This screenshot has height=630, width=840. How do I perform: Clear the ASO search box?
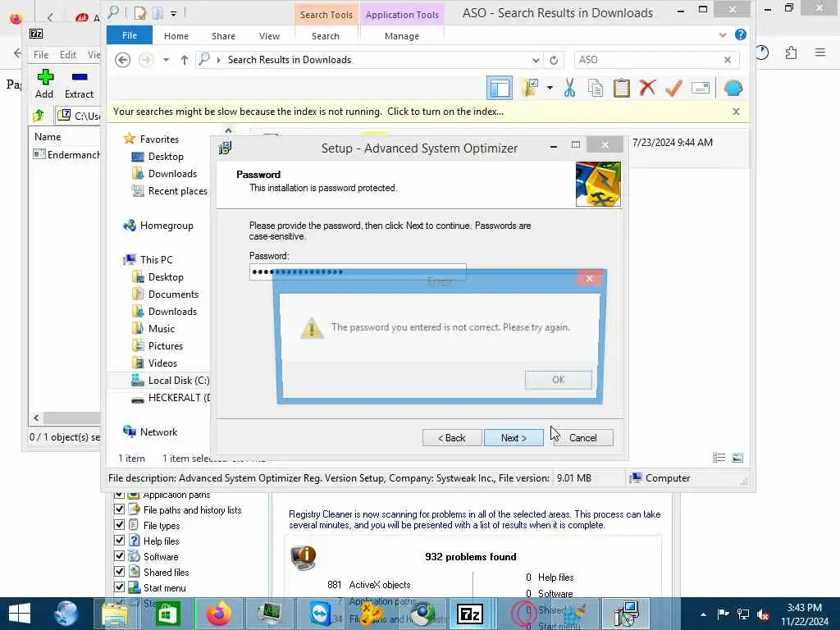point(728,59)
